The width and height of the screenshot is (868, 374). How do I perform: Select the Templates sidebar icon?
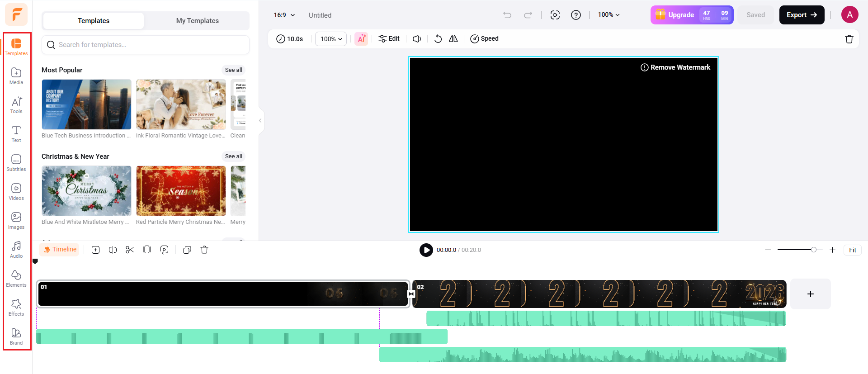point(16,47)
